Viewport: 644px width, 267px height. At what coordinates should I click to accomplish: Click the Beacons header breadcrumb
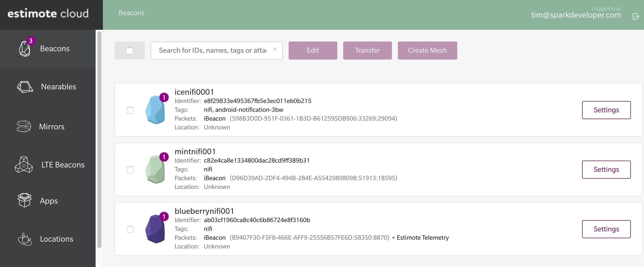click(131, 13)
